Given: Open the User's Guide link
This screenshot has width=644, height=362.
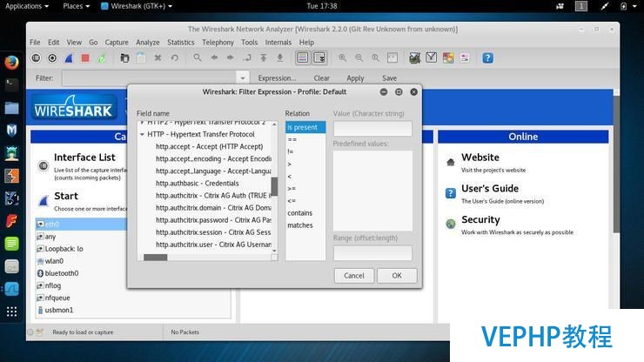Looking at the screenshot, I should tap(490, 189).
